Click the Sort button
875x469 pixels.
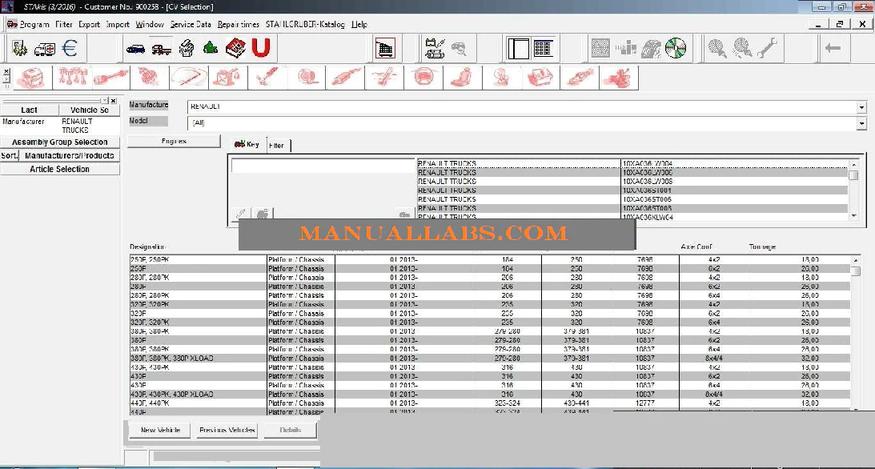point(9,156)
